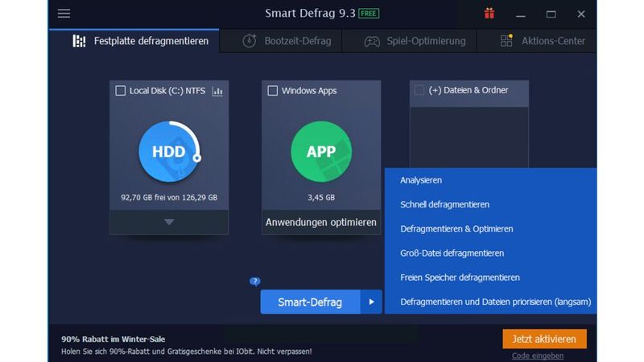Switch to Bootzeit-Defrag tab
The image size is (644, 362).
click(x=281, y=41)
